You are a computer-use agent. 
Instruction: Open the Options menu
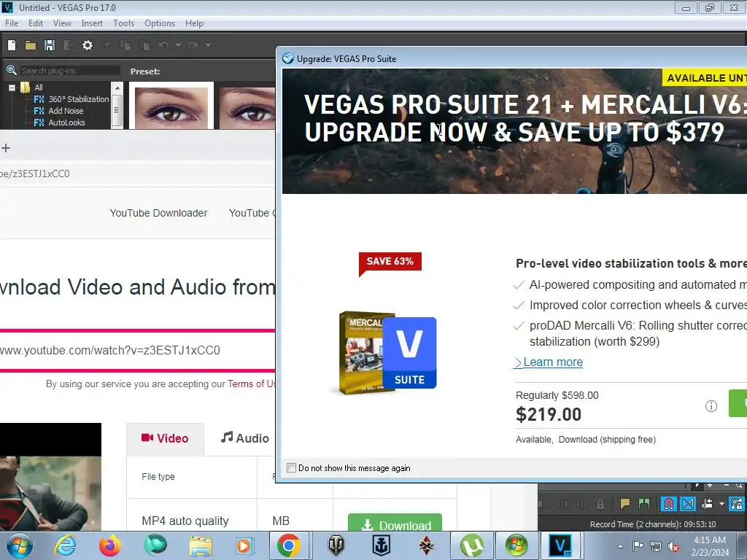160,23
